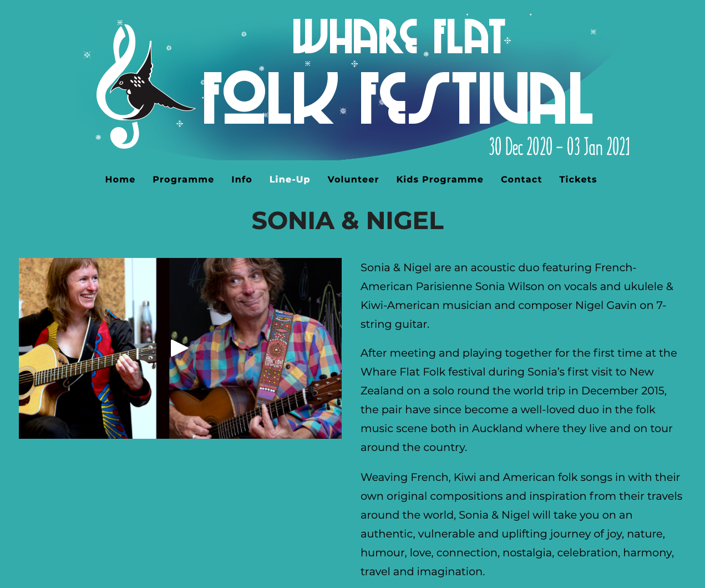The width and height of the screenshot is (705, 588).
Task: Select Info in the navigation bar
Action: coord(242,179)
